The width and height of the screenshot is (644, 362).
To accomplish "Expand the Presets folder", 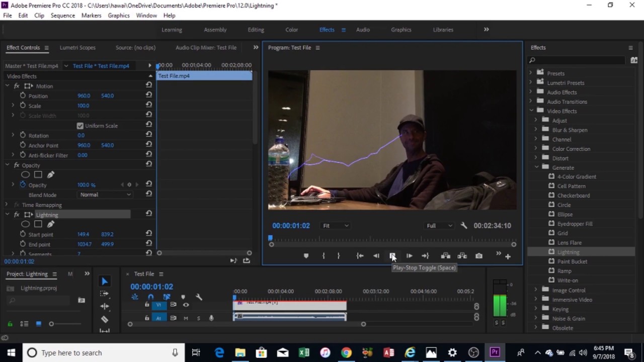I will point(530,73).
